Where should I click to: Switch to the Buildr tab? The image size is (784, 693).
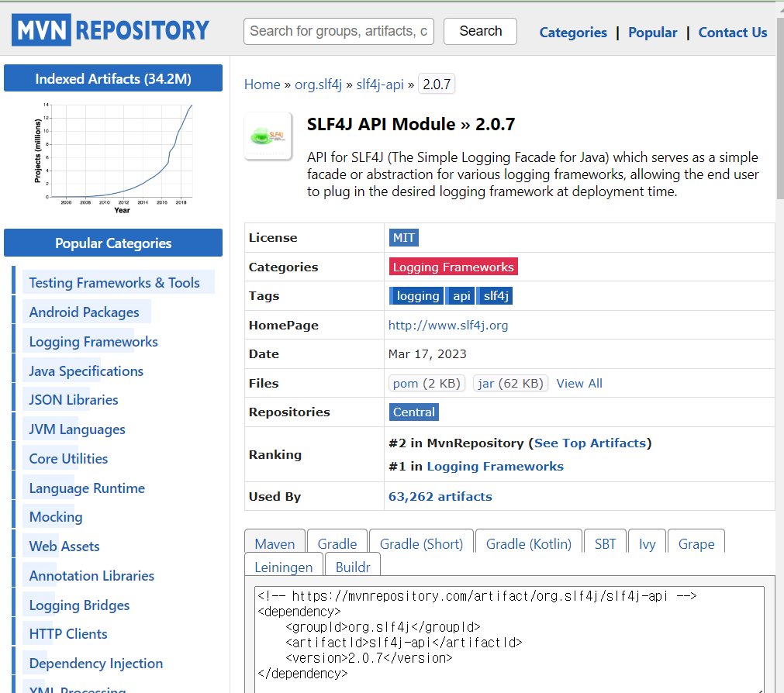tap(353, 566)
